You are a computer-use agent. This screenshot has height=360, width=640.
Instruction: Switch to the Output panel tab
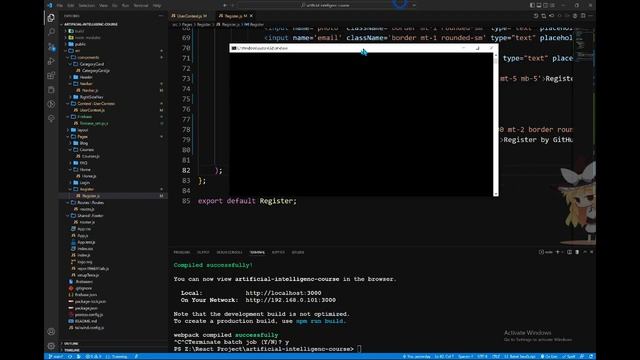click(x=203, y=252)
